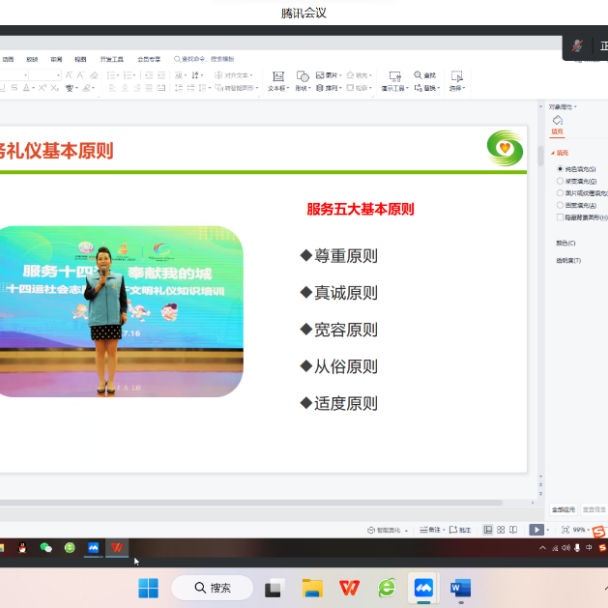Click the muted microphone icon in meeting bar
The image size is (608, 608).
coord(577,46)
